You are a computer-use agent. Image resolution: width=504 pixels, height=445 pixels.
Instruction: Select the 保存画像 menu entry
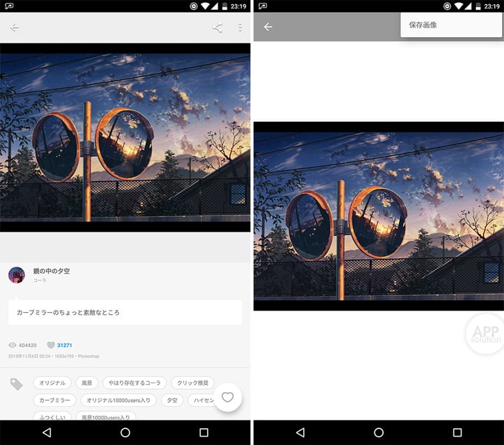click(x=451, y=25)
